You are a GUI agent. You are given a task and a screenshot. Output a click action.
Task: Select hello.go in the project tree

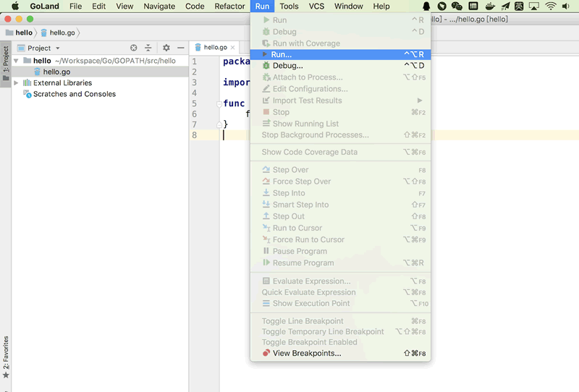tap(56, 72)
